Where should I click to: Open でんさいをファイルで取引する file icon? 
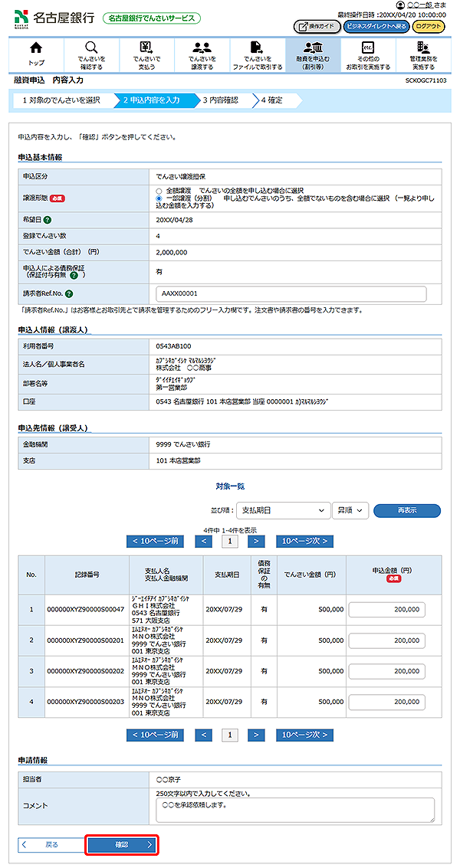click(257, 48)
